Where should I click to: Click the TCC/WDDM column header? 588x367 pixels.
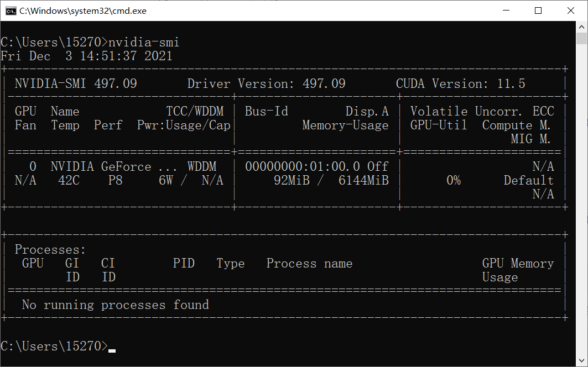pyautogui.click(x=195, y=111)
